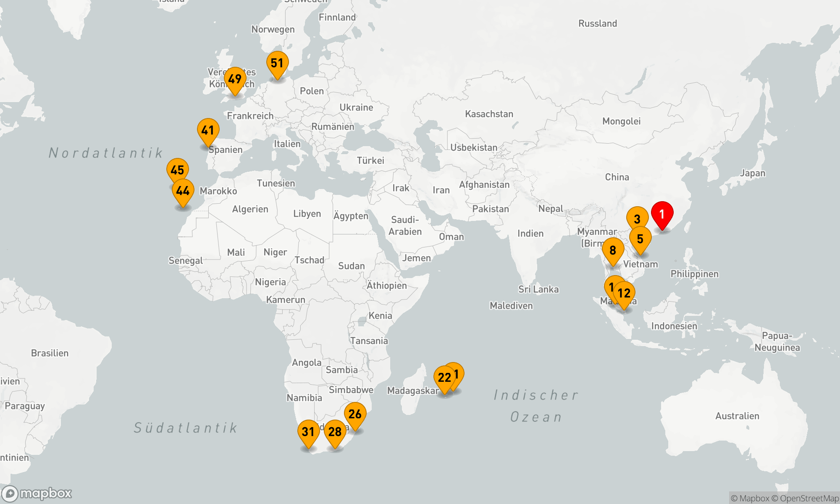The height and width of the screenshot is (504, 840).
Task: Select marker 26 in South Africa
Action: point(355,414)
